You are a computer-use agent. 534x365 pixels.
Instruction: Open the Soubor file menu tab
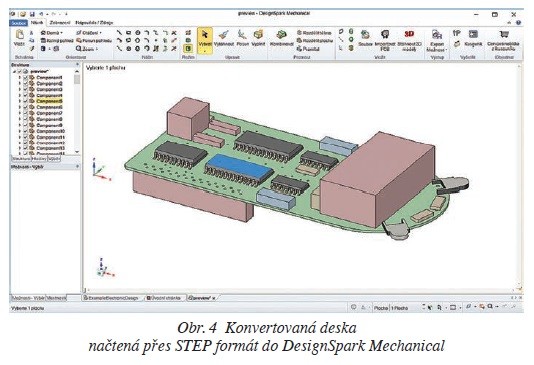pos(18,23)
